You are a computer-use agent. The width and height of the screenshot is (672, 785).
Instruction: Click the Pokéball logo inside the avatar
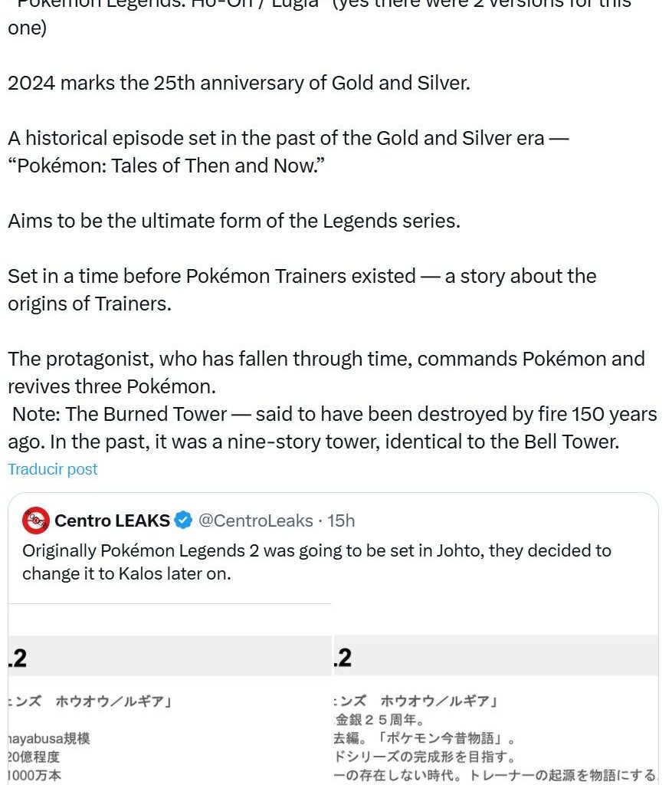point(36,521)
